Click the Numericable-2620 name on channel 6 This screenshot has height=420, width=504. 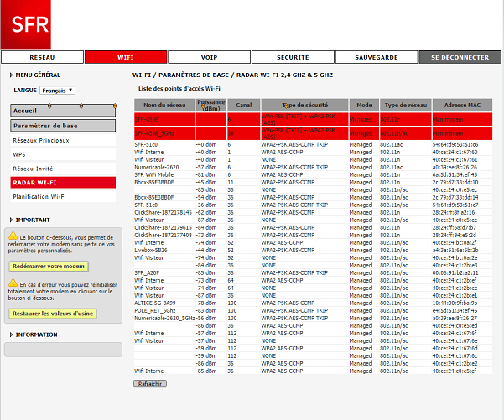pos(157,167)
